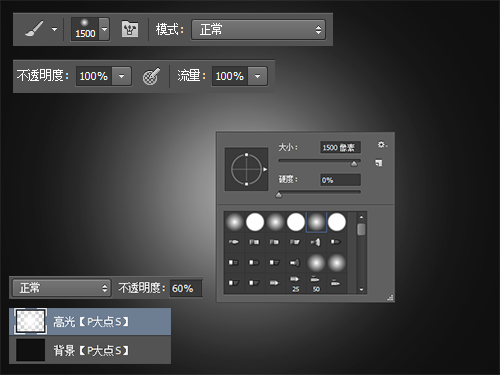Click the brush list scrollbar down arrow
The width and height of the screenshot is (500, 375).
(x=361, y=289)
